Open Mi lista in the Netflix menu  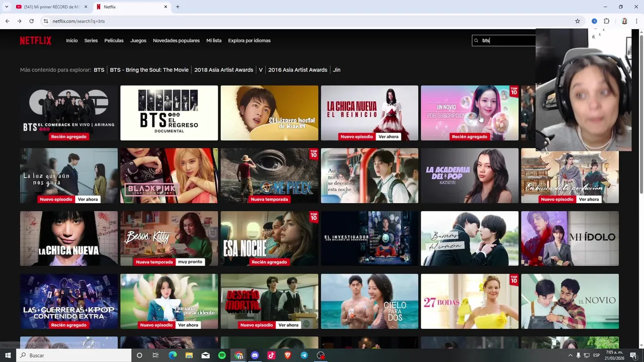tap(214, 41)
